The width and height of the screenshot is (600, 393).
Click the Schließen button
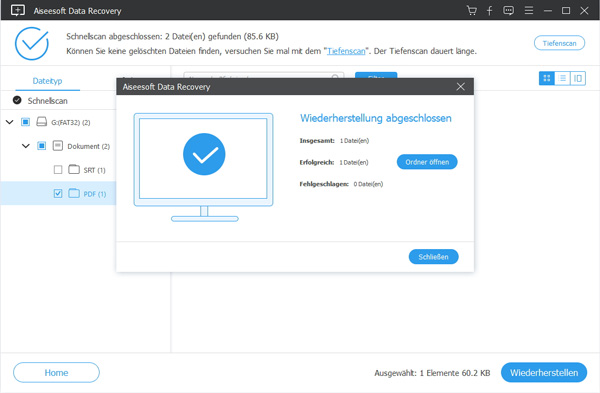click(434, 257)
